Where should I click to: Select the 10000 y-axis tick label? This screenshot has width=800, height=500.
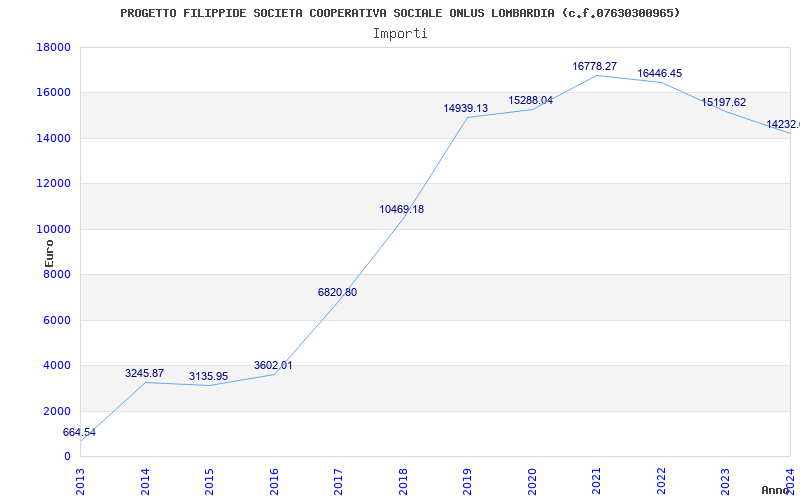point(53,229)
